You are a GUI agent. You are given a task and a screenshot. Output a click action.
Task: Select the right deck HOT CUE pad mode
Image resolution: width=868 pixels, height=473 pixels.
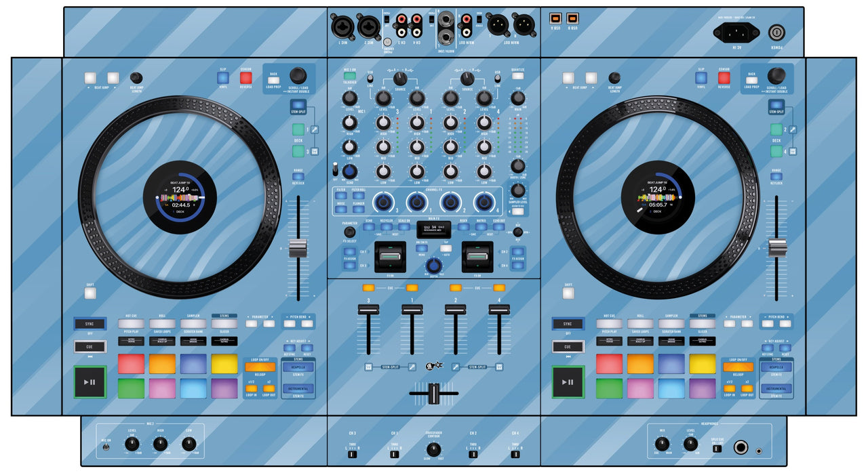pyautogui.click(x=610, y=324)
